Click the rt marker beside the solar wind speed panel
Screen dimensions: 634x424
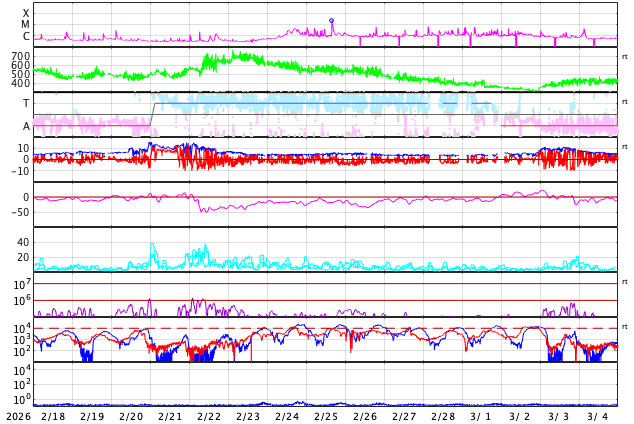coord(624,81)
